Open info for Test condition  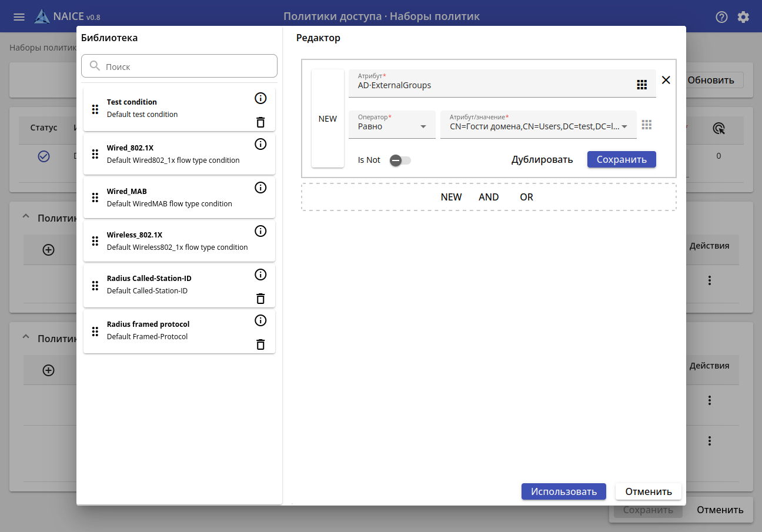[260, 98]
